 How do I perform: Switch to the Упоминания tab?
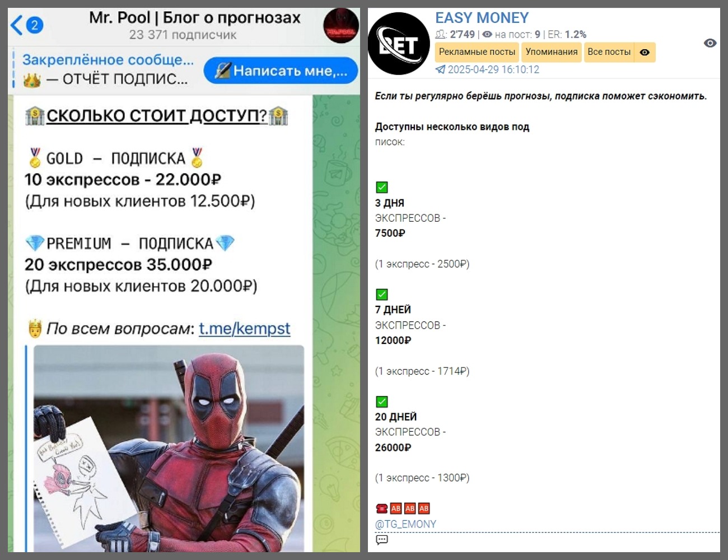pos(551,52)
